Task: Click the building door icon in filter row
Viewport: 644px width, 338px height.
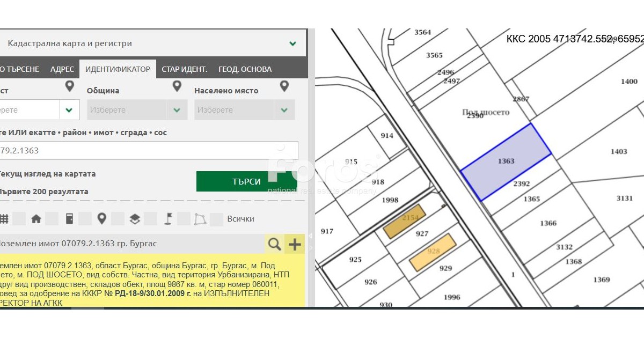Action: click(x=69, y=219)
